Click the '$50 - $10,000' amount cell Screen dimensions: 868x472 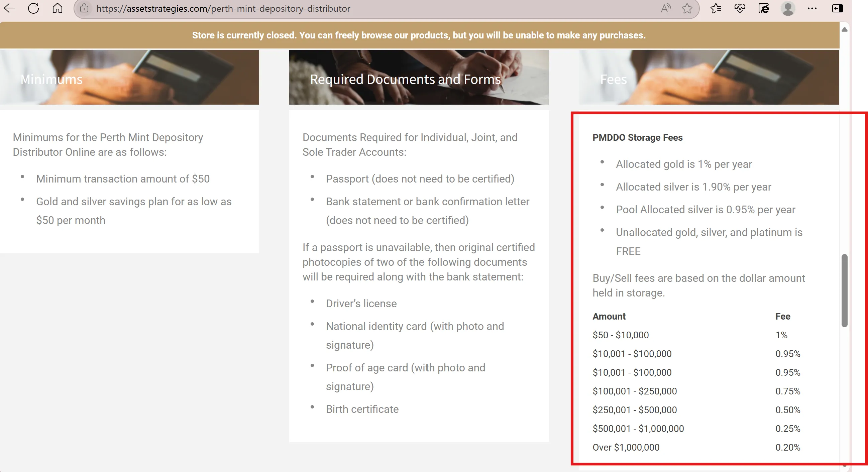(620, 335)
